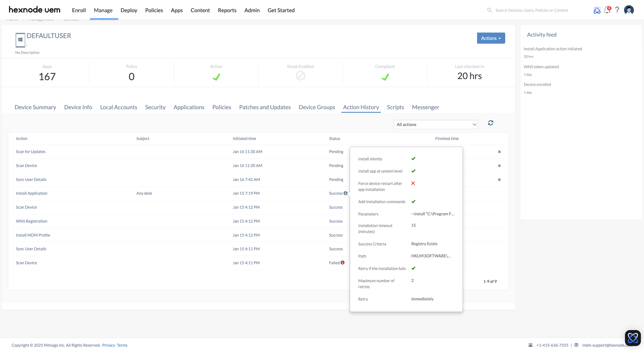Click the mail icon in footer
Viewport: 644px width, 350px height.
576,345
